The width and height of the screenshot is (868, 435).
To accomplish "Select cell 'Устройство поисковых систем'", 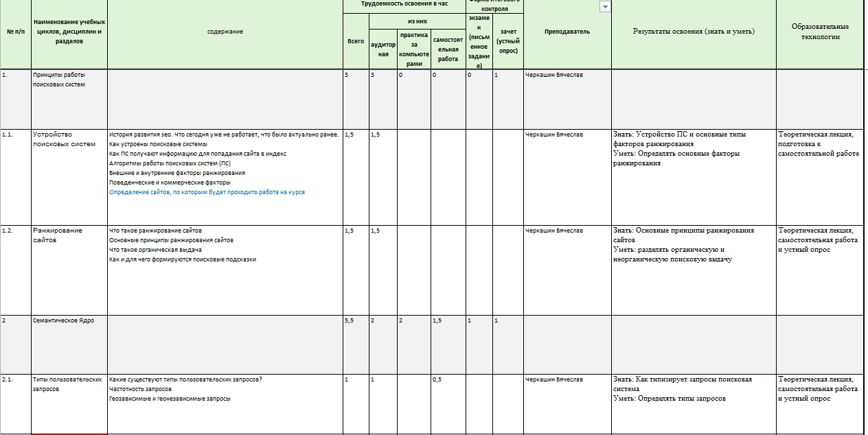I will (x=69, y=176).
